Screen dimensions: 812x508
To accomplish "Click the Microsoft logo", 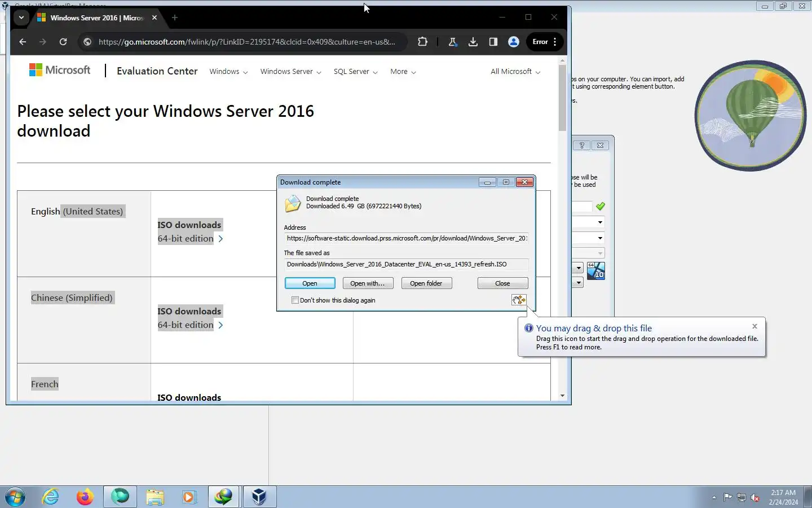I will tap(60, 70).
